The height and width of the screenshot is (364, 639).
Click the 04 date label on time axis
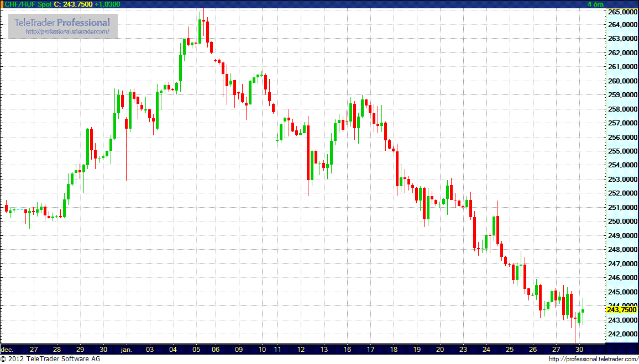tap(173, 349)
